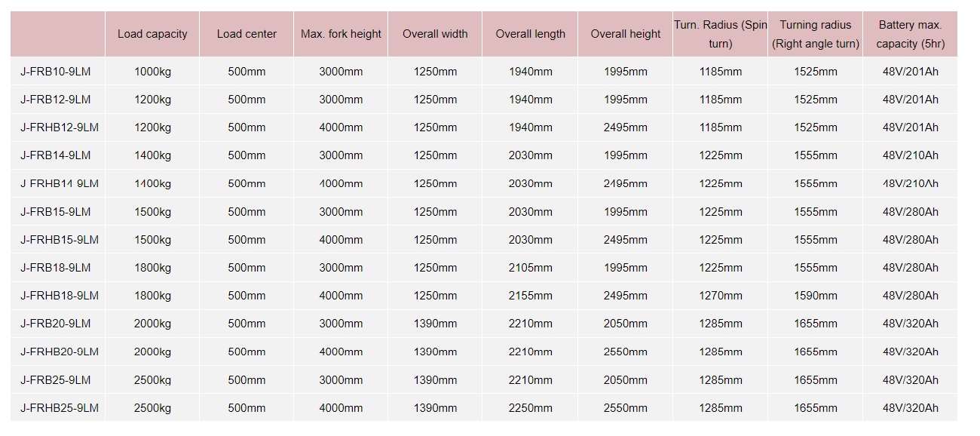Select the Load center column header
The image size is (980, 436).
[247, 34]
